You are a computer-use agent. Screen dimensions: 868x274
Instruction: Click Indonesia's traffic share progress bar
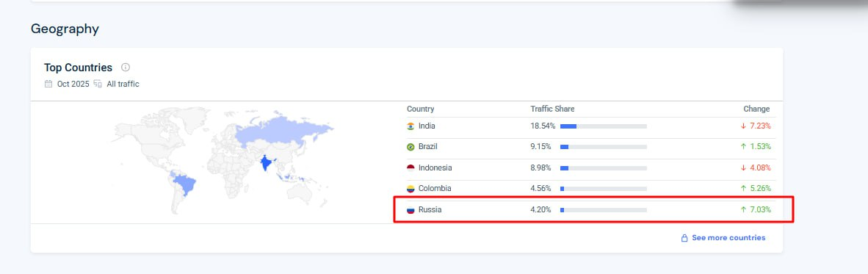coord(604,168)
